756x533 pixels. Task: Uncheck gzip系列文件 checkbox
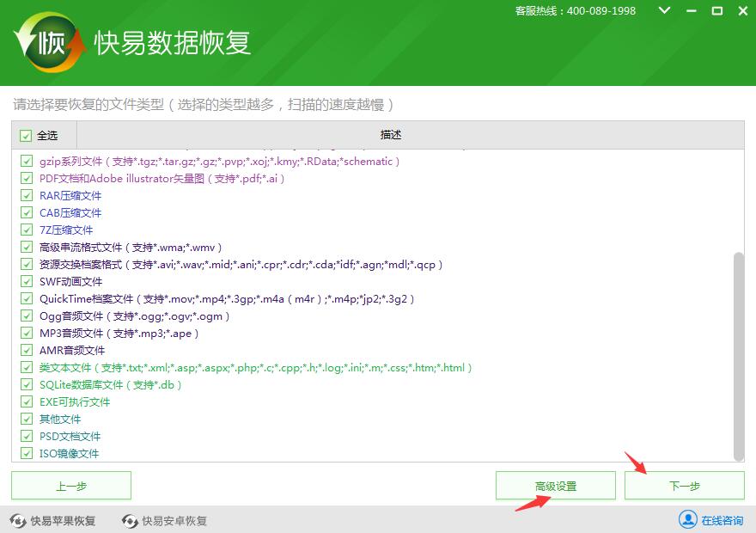tap(27, 161)
